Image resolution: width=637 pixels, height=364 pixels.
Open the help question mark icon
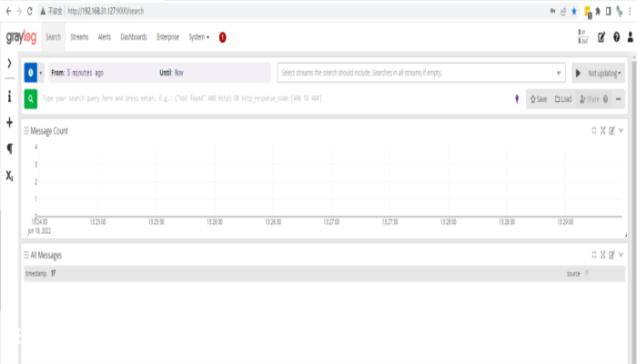pyautogui.click(x=616, y=37)
